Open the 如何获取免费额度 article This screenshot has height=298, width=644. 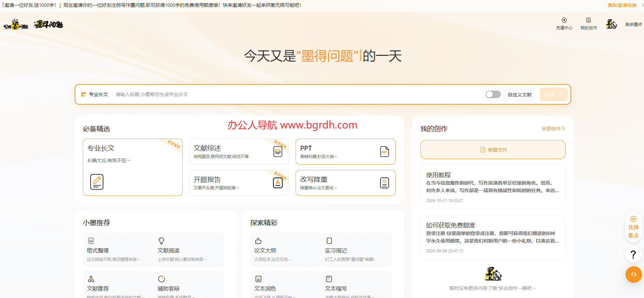click(x=493, y=237)
